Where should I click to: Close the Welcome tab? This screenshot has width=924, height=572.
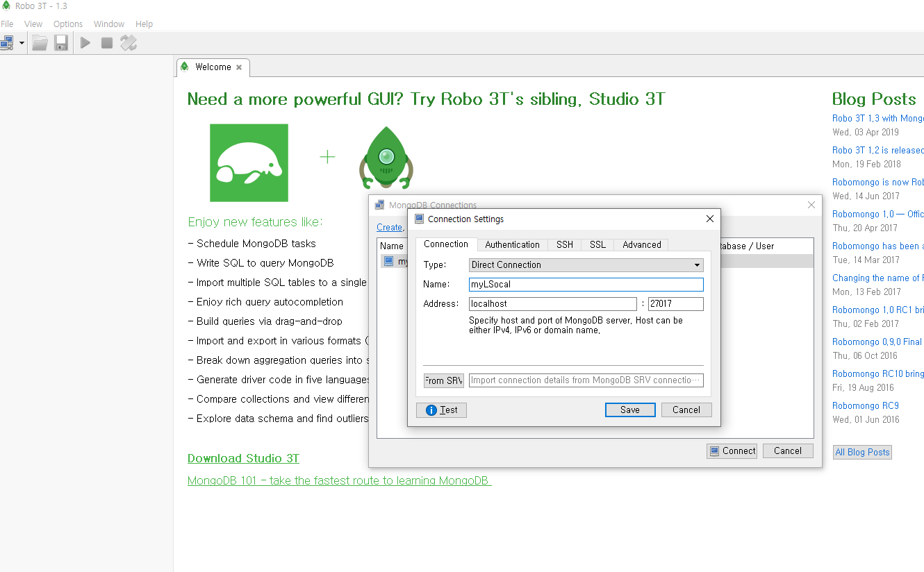tap(239, 67)
